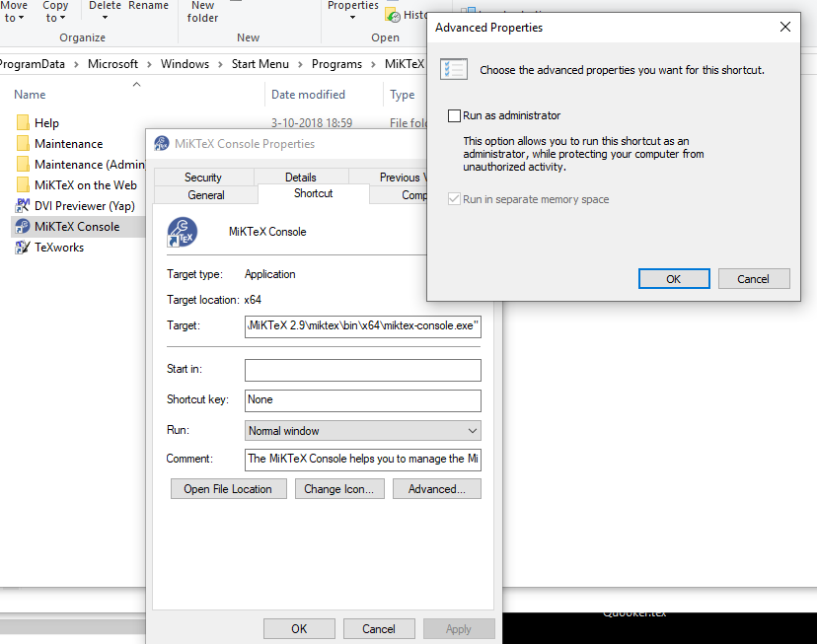Switch to the Security tab
Image resolution: width=817 pixels, height=644 pixels.
click(204, 177)
